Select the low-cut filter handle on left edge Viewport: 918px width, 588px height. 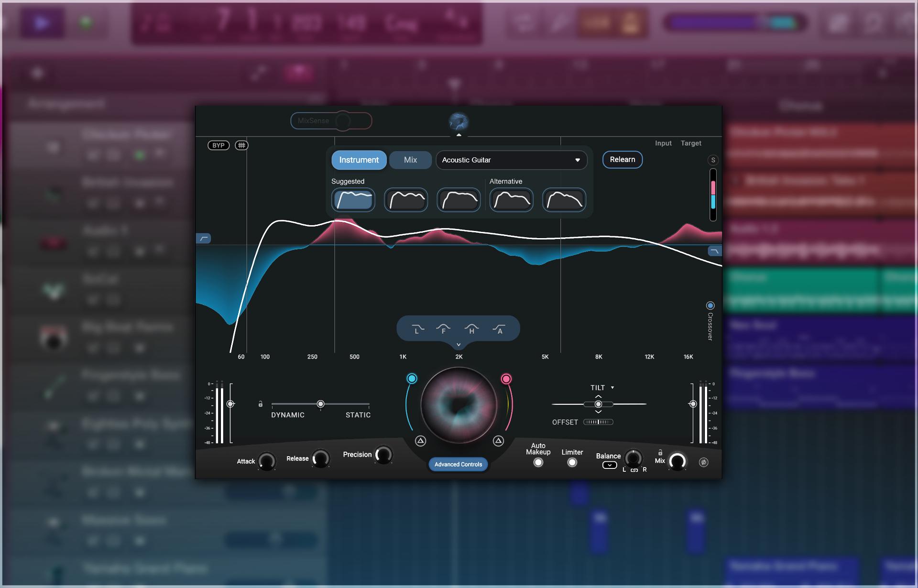pos(204,238)
